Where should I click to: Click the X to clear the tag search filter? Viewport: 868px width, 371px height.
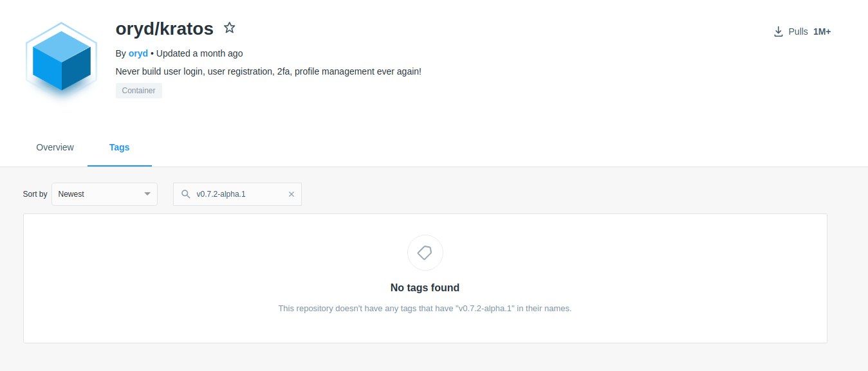click(x=291, y=194)
